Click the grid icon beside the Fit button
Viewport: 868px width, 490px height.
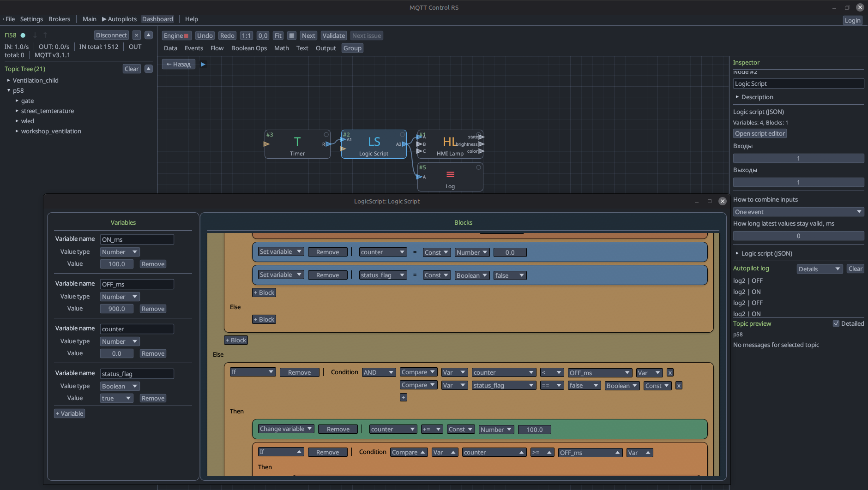[x=292, y=35]
